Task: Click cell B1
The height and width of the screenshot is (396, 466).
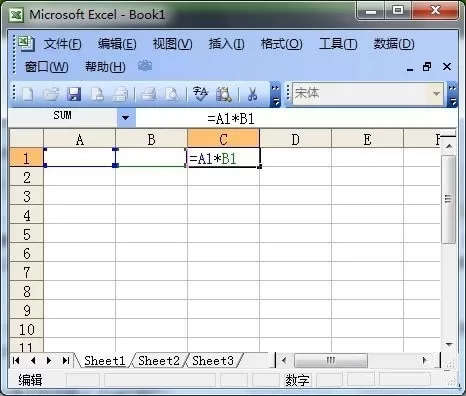Action: point(151,157)
